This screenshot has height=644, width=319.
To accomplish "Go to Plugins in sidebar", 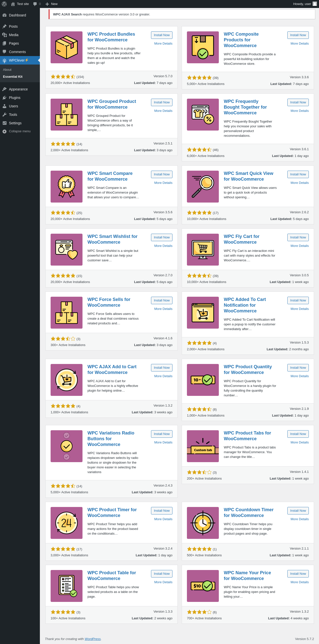I will [x=20, y=98].
